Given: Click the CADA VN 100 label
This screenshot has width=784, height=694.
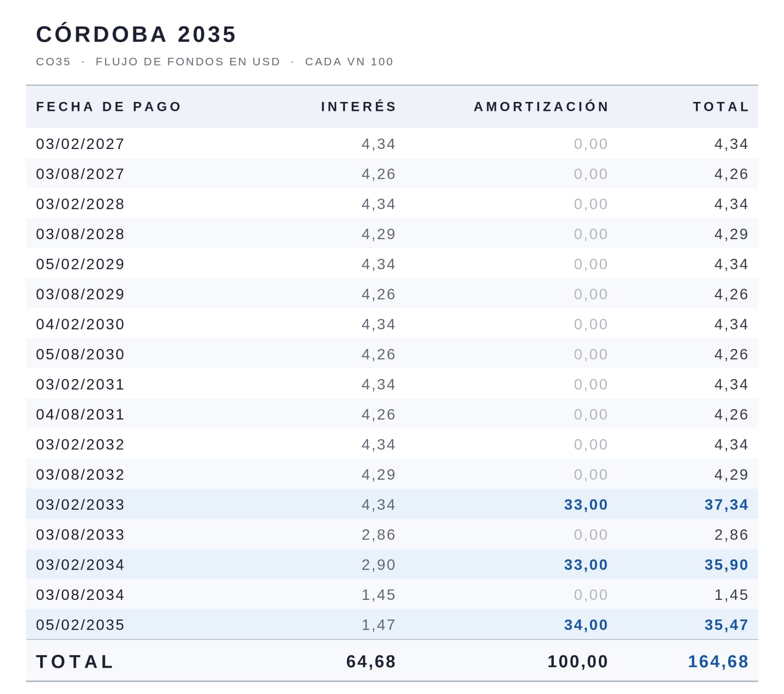Looking at the screenshot, I should (349, 62).
